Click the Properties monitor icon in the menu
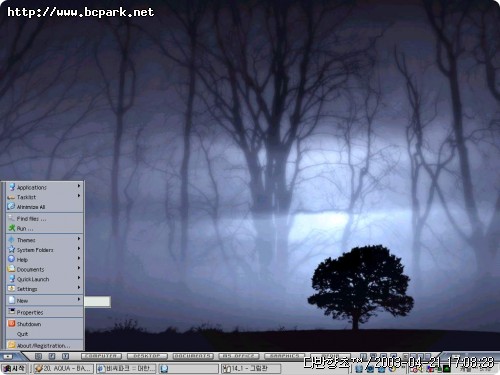Image resolution: width=500 pixels, height=375 pixels. [x=12, y=312]
